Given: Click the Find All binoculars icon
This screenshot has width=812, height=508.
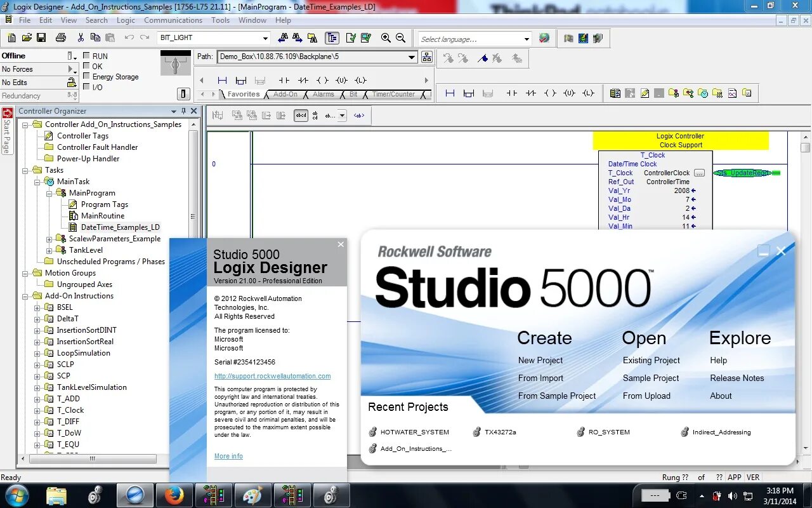Looking at the screenshot, I should click(x=312, y=38).
